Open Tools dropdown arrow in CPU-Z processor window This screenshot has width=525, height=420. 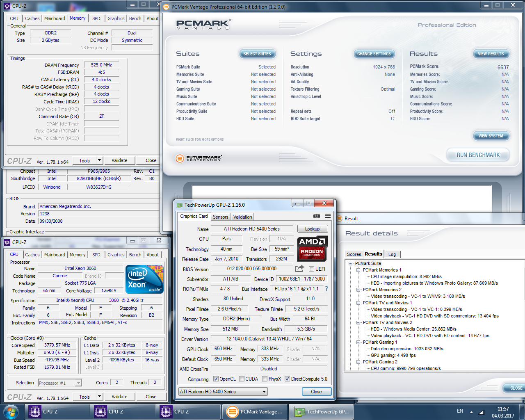point(99,397)
